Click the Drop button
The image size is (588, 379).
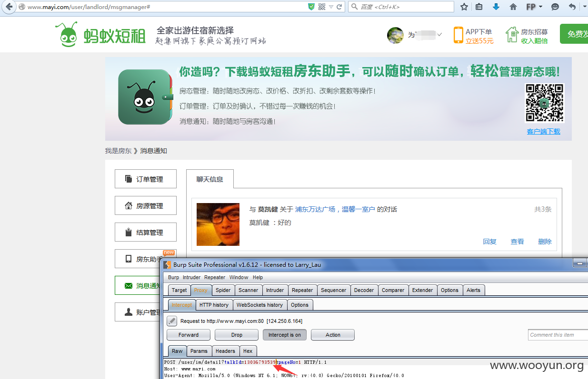tap(237, 335)
